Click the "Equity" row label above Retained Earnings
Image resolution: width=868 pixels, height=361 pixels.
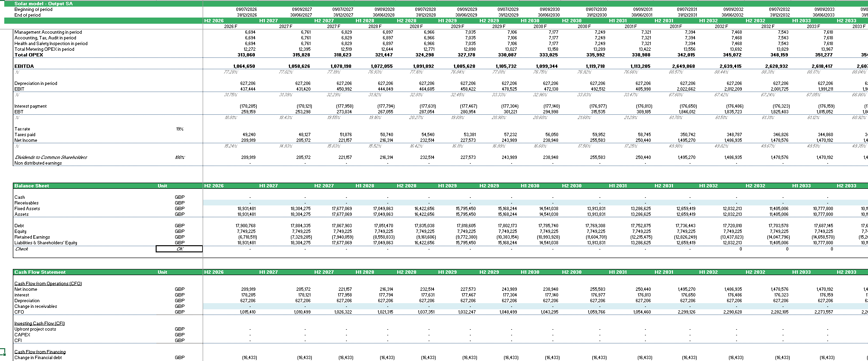[x=20, y=231]
